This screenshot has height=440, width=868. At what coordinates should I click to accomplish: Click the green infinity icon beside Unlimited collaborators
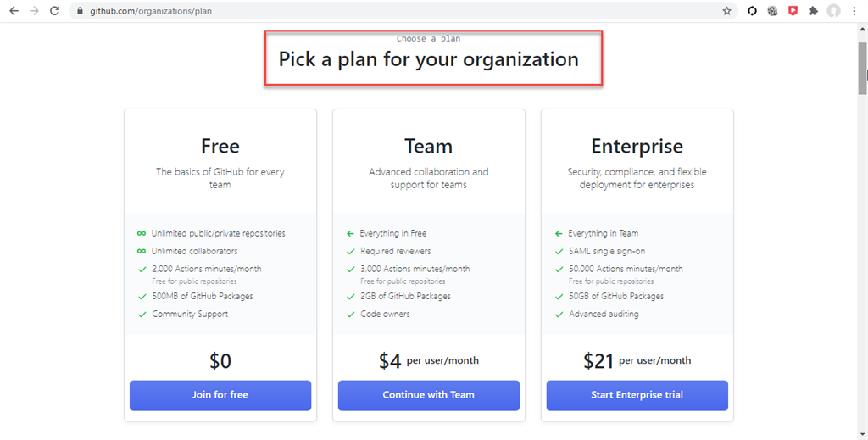[x=142, y=251]
